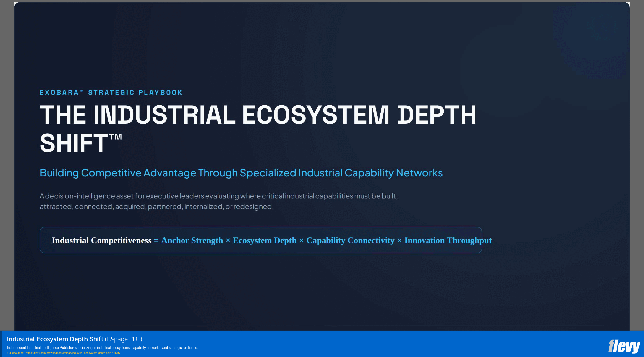Select the EXOBARA Strategic Playbook heading

(x=111, y=92)
